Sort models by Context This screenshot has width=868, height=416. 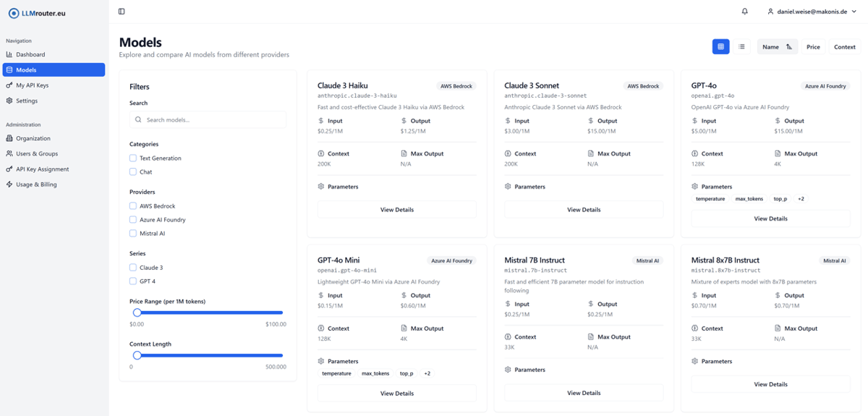(x=845, y=47)
